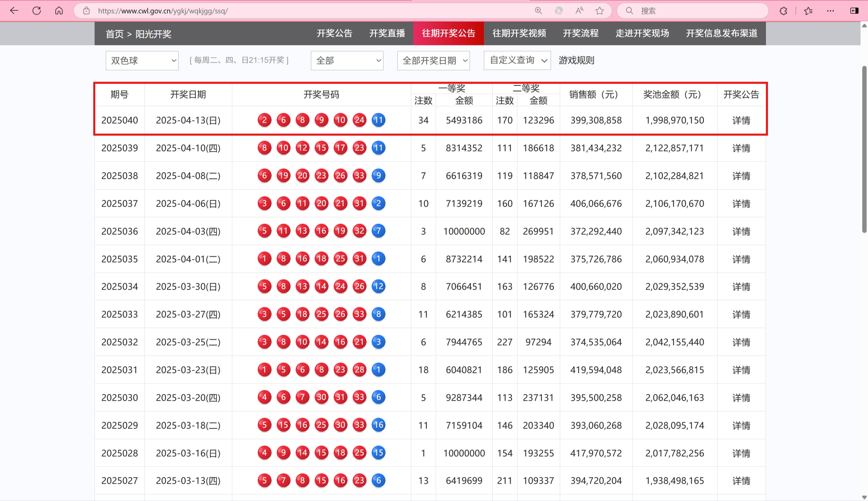Go to 首页 in breadcrumb
The height and width of the screenshot is (501, 868).
[114, 34]
